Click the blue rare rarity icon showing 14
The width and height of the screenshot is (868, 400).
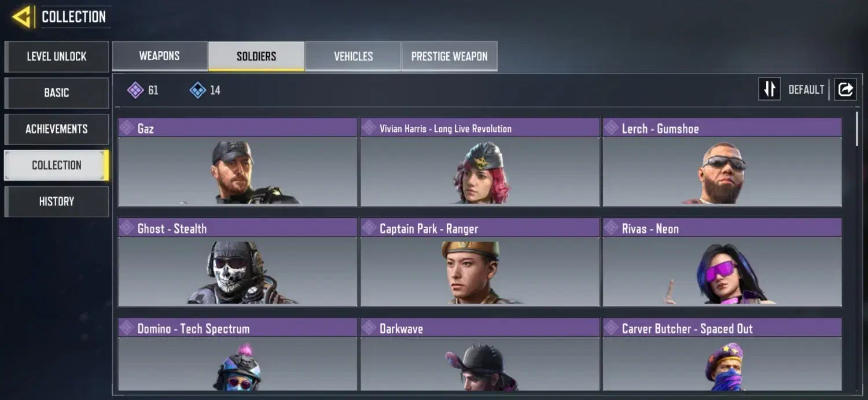tap(197, 90)
